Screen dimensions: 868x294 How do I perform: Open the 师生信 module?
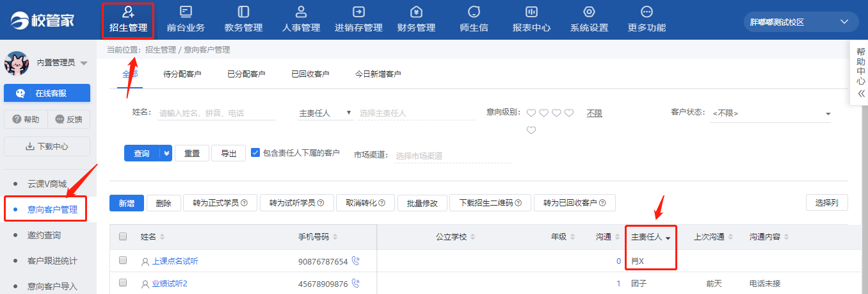pos(474,19)
